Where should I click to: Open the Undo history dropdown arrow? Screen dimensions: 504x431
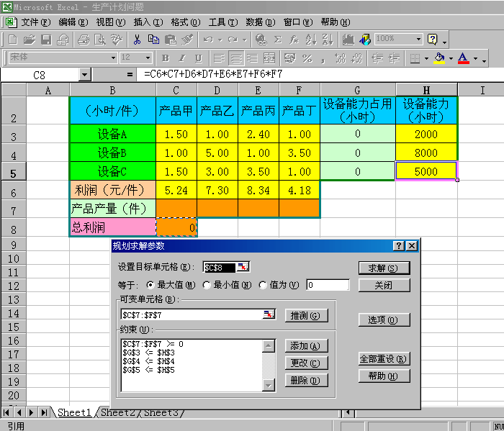pos(220,40)
